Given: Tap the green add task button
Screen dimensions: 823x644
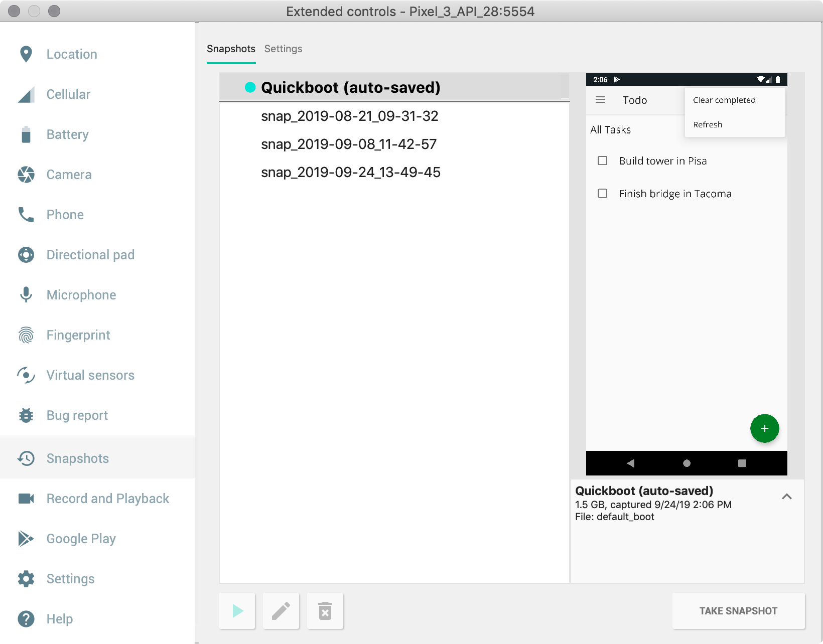Looking at the screenshot, I should tap(764, 428).
